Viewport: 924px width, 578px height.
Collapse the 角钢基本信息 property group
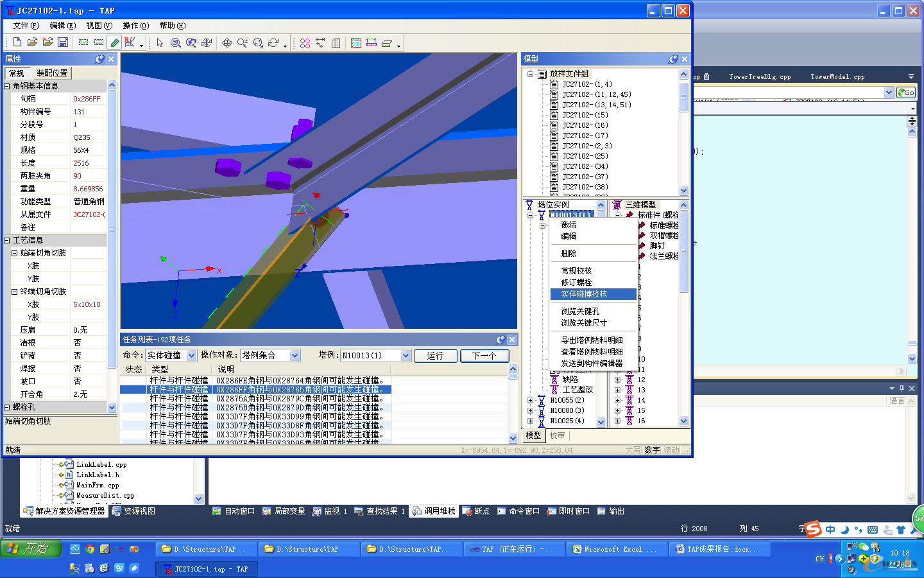click(x=7, y=86)
